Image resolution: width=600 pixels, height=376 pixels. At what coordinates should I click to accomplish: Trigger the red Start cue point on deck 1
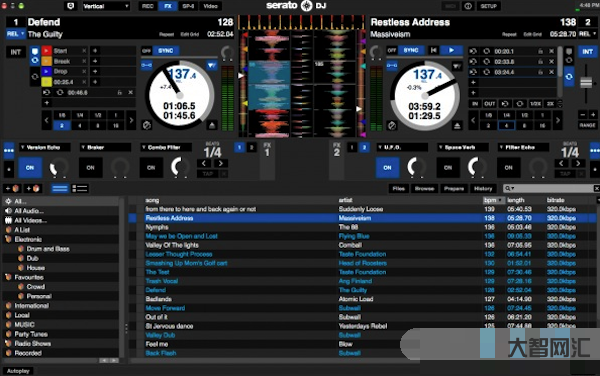(x=46, y=51)
